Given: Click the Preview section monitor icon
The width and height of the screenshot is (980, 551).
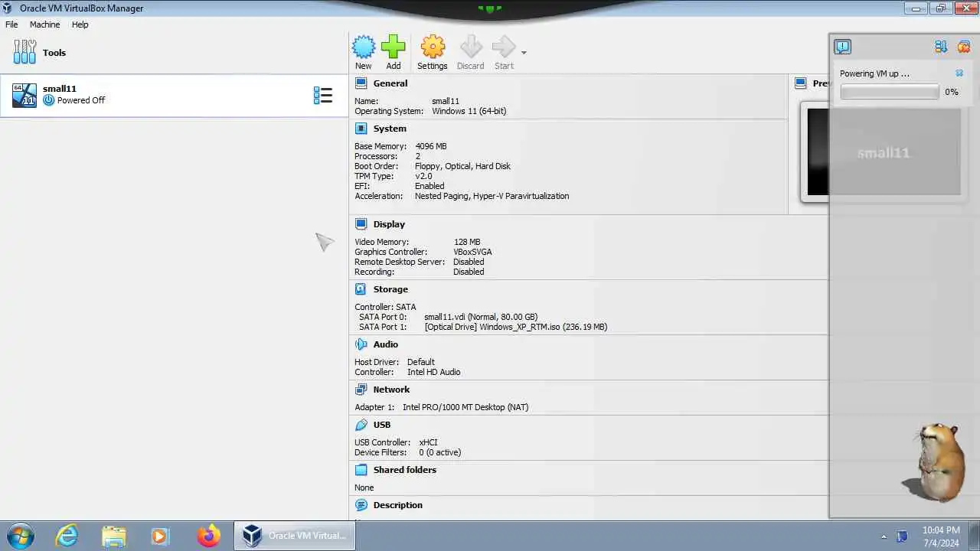Looking at the screenshot, I should [x=801, y=83].
